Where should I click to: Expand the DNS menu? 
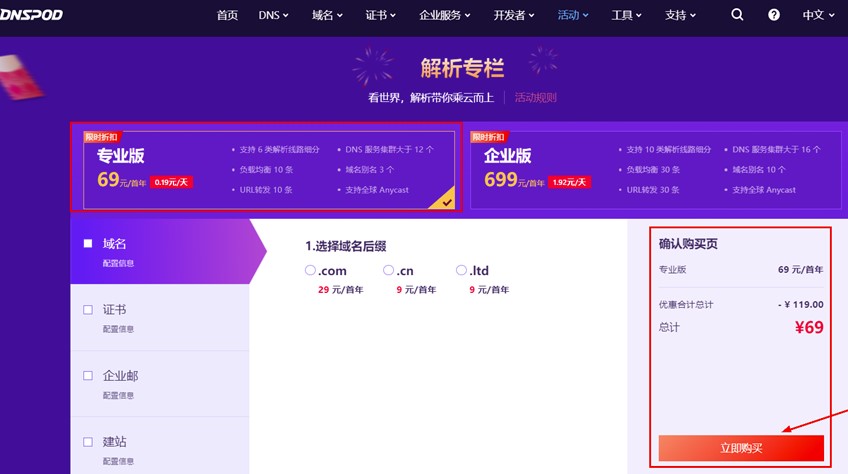(x=273, y=15)
